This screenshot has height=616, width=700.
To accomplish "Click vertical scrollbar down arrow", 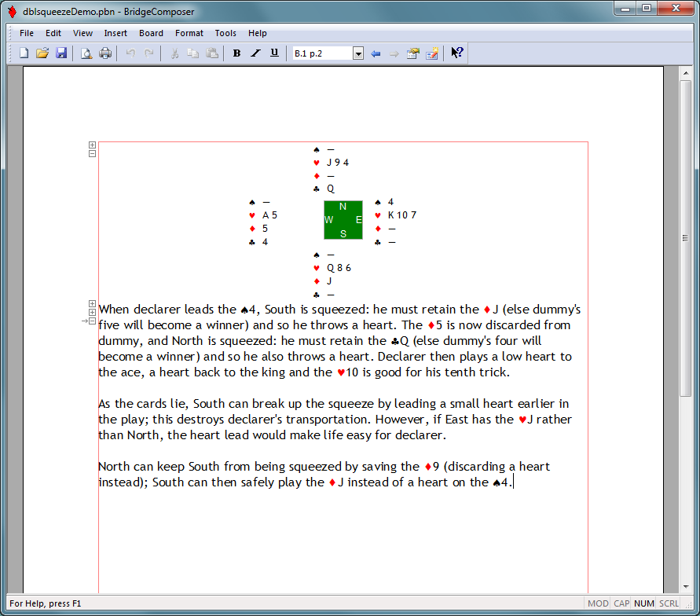I will coord(686,587).
